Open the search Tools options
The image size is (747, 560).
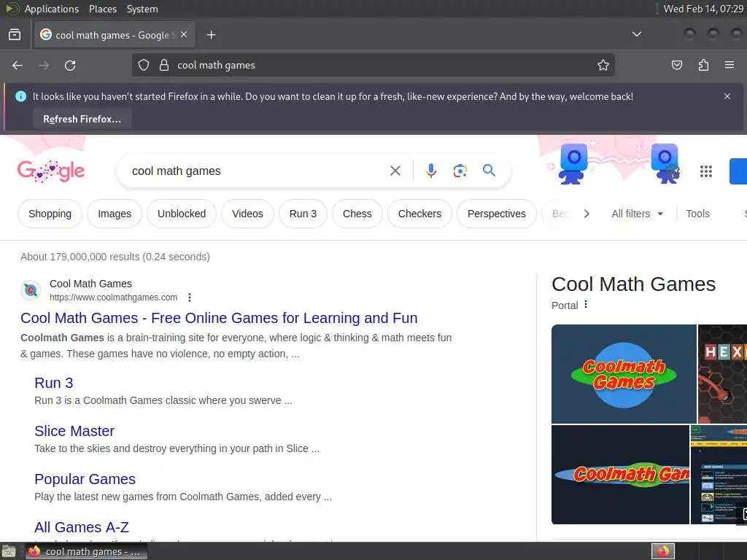[x=697, y=214]
